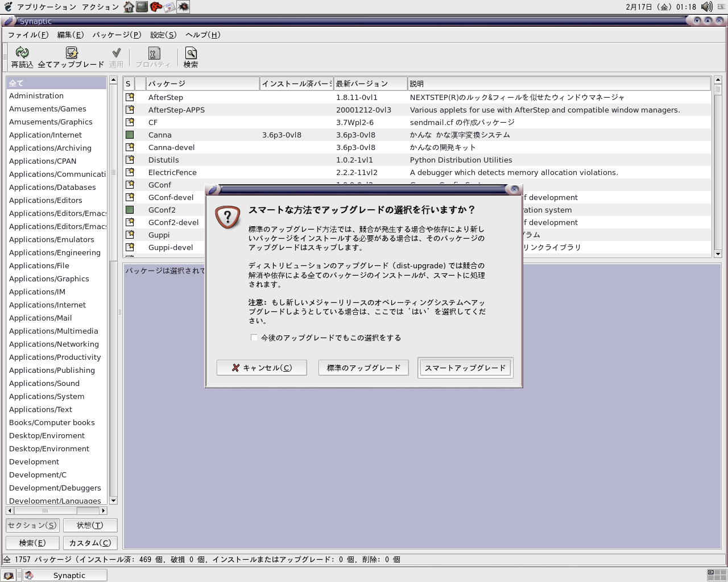Toggle the CF package status box
The image size is (728, 582).
pos(130,122)
